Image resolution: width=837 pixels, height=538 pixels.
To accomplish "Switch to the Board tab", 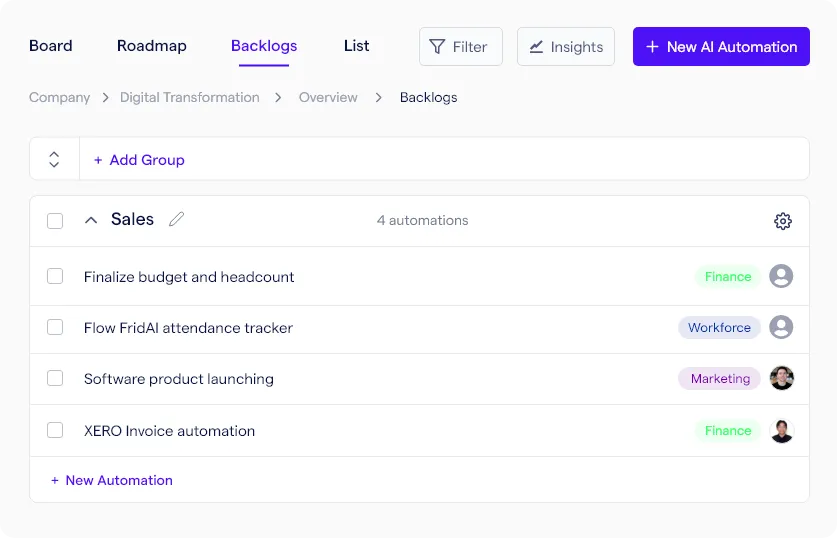I will tap(51, 46).
